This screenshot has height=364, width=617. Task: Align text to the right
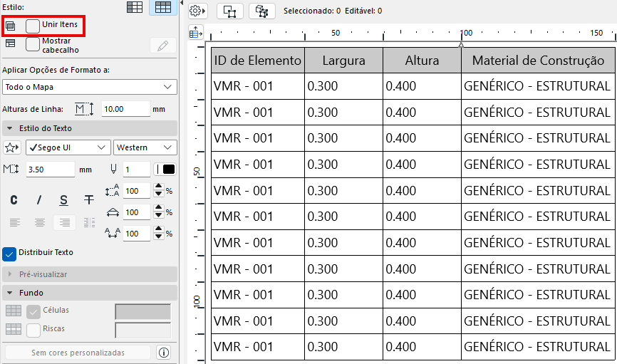click(65, 223)
